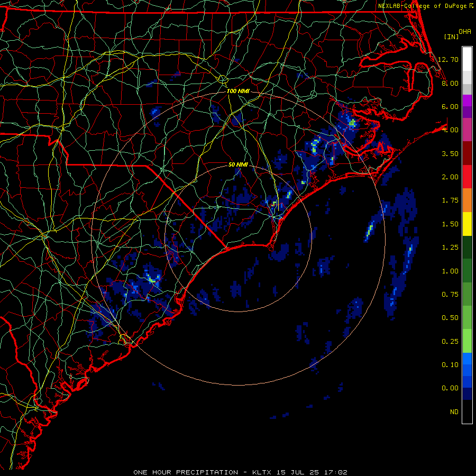Select the 0.25 legend label
The height and width of the screenshot is (476, 476).
(450, 342)
